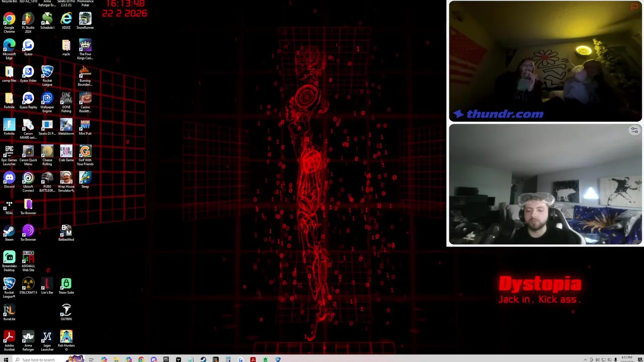Select the STALCRAFT X desktop icon
The image size is (644, 362).
tap(28, 286)
